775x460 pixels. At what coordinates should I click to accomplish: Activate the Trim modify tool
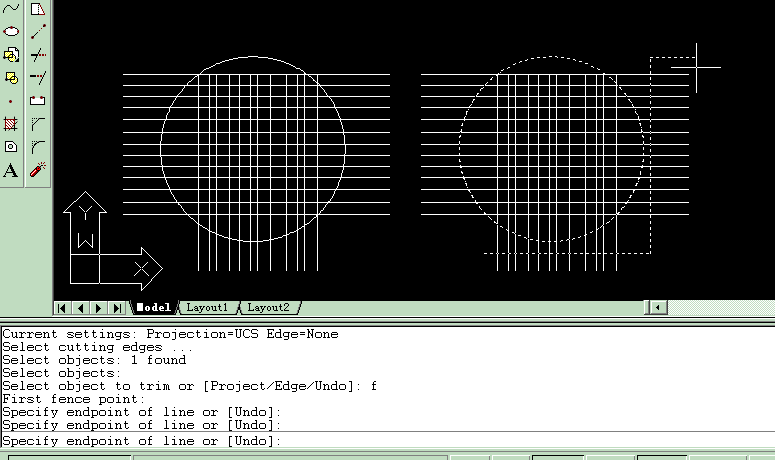(38, 55)
